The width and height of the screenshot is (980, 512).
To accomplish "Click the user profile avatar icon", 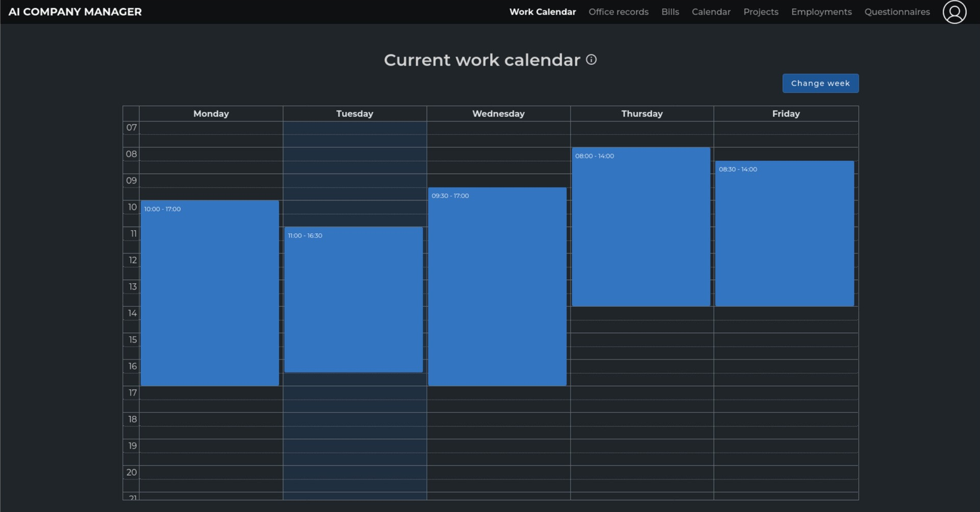I will point(954,12).
